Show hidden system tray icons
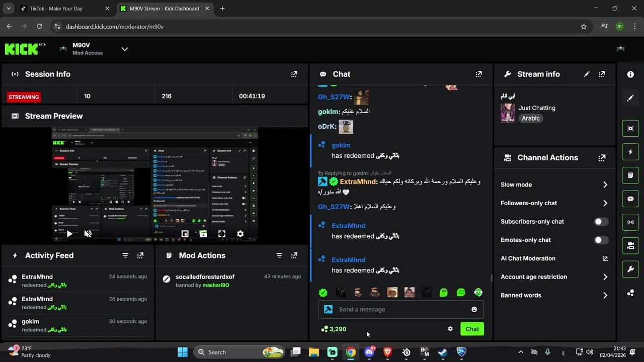This screenshot has height=362, width=644. pyautogui.click(x=521, y=352)
